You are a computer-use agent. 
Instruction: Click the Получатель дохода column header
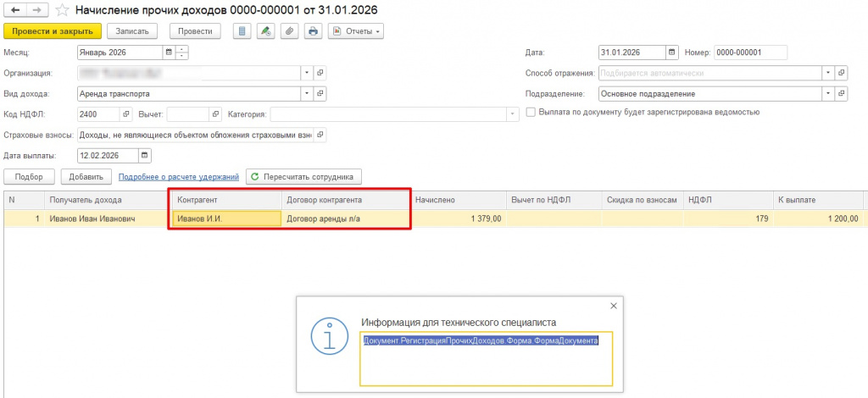click(107, 200)
